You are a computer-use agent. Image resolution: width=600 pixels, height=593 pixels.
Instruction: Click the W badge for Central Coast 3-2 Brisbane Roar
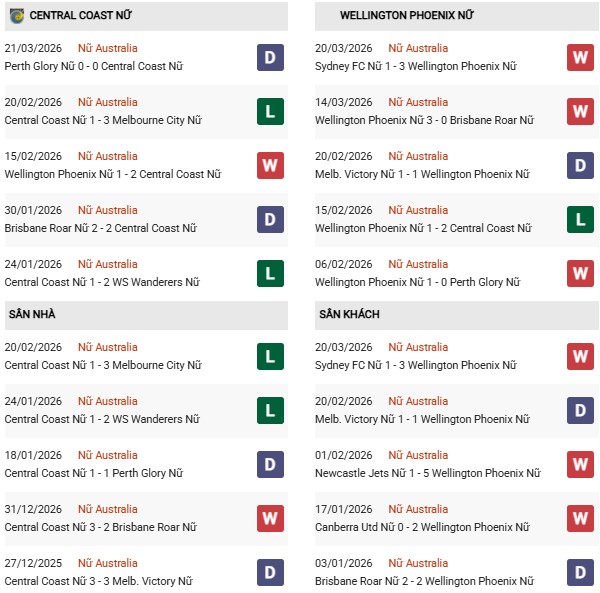pyautogui.click(x=270, y=518)
